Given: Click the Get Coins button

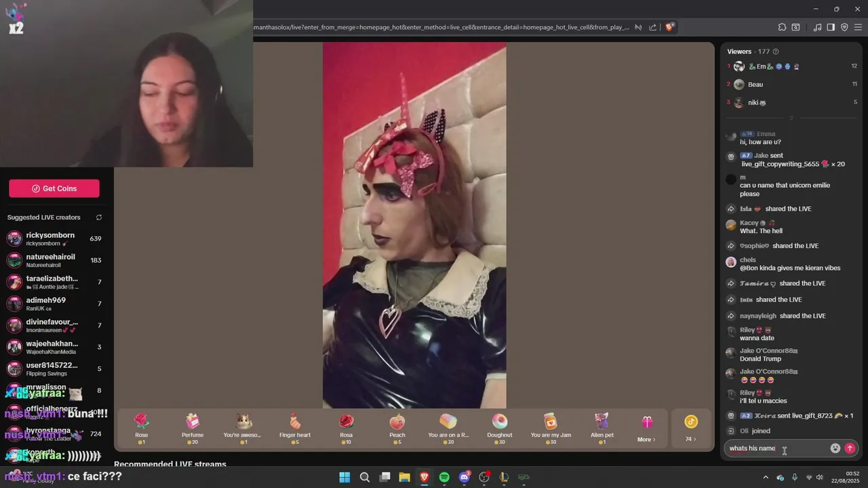Looking at the screenshot, I should coord(54,188).
